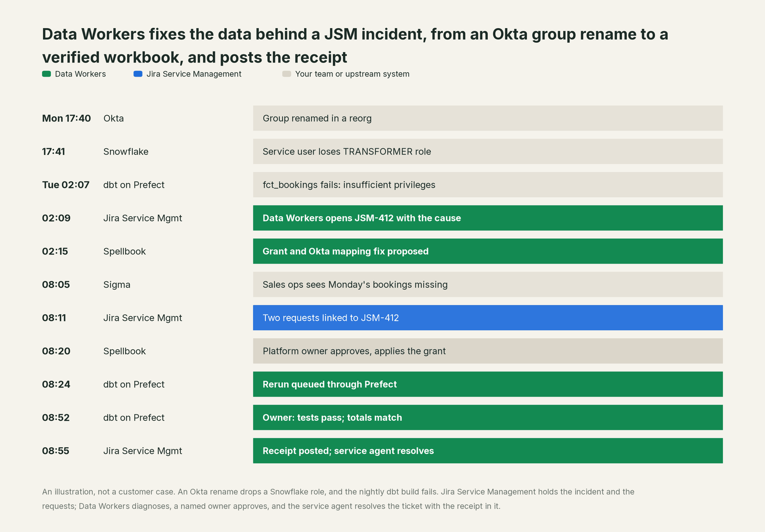Select the 'Jira Service Management' legend label
Screen dimensions: 765x532
click(194, 74)
